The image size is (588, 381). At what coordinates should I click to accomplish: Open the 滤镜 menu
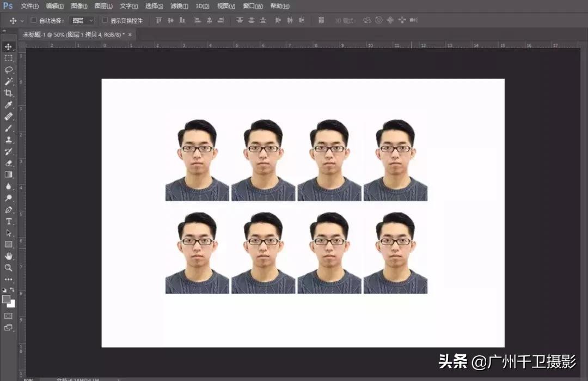(x=180, y=6)
